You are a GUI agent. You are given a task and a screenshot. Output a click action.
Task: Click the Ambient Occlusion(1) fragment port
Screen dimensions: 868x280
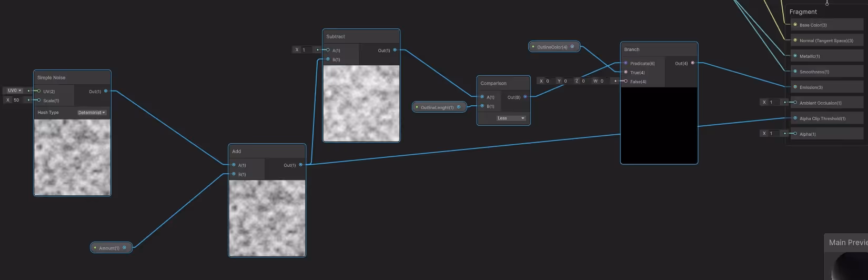coord(795,102)
